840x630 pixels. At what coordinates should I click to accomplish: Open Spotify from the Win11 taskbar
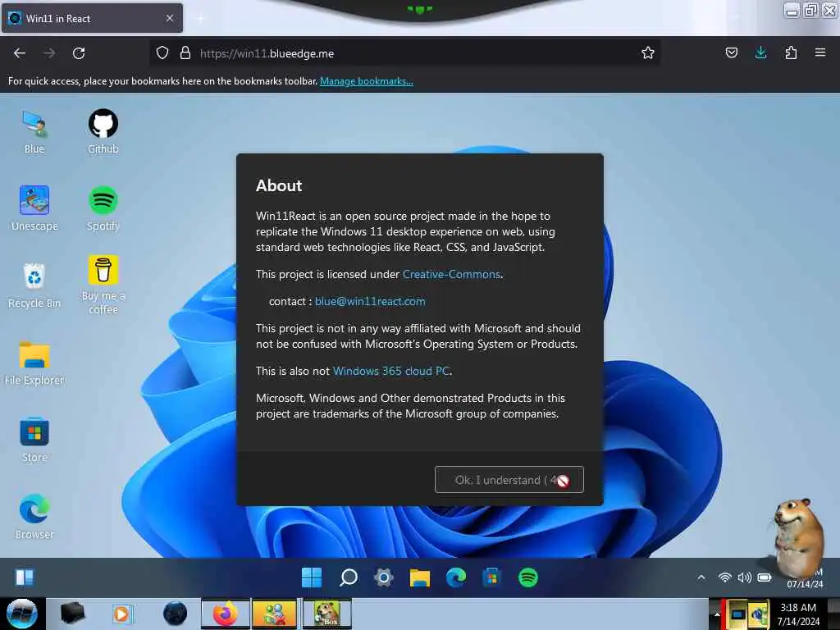pos(527,577)
